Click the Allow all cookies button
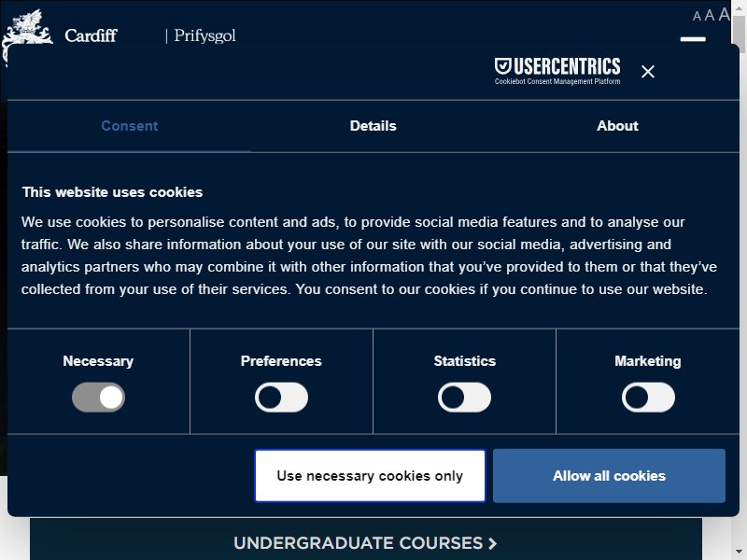Viewport: 747px width, 560px height. click(x=609, y=476)
